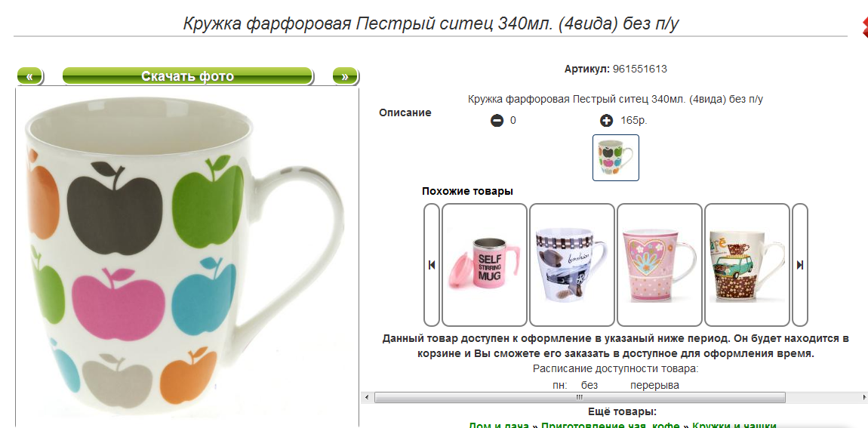Open the pink heart mug product
Image resolution: width=868 pixels, height=428 pixels.
coord(660,265)
